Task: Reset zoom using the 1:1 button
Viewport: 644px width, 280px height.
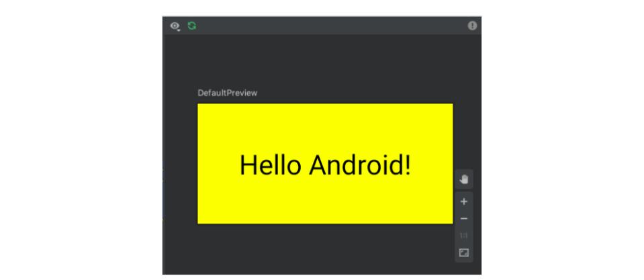Action: (x=463, y=236)
